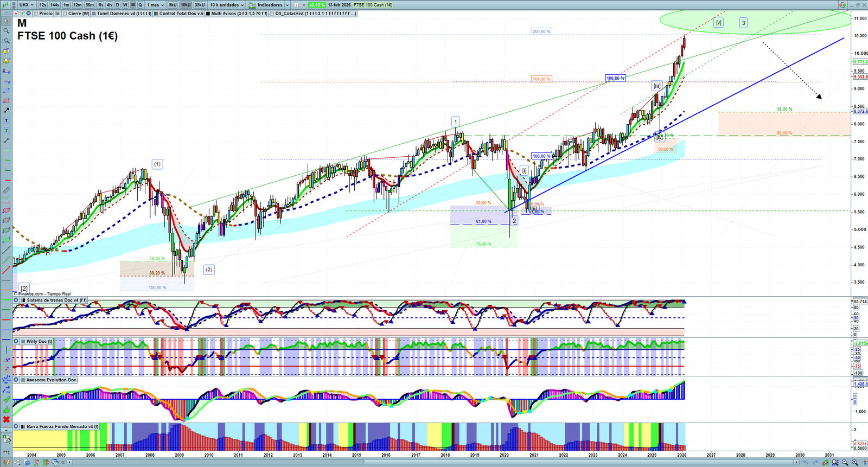Image resolution: width=868 pixels, height=467 pixels.
Task: Set history to 5kU units
Action: coord(173,5)
